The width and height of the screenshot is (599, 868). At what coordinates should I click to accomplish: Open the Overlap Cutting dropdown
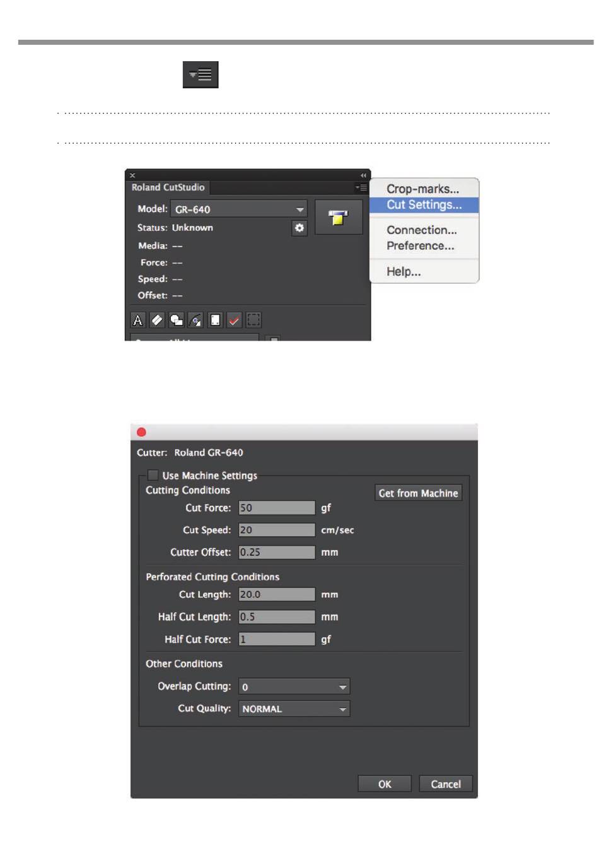point(294,686)
